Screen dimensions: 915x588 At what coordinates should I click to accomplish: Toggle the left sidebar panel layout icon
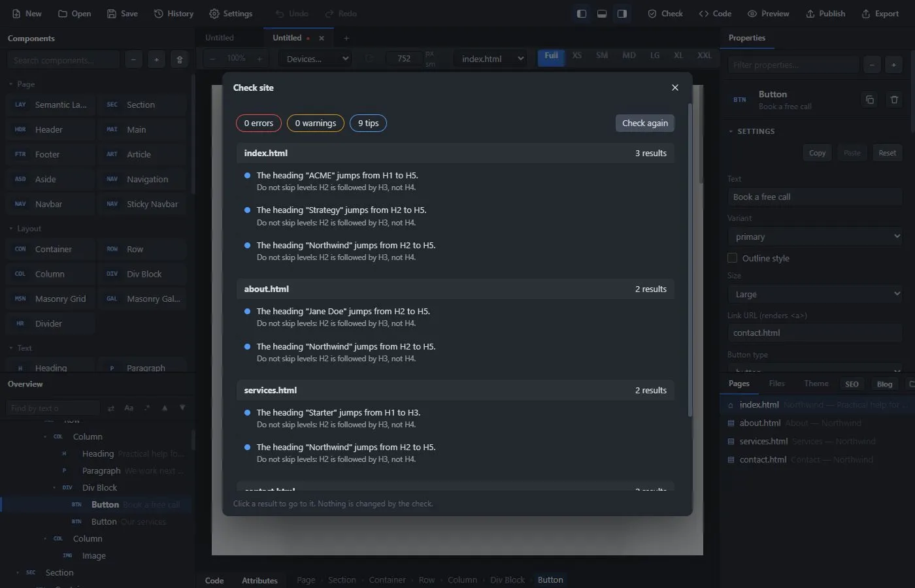581,14
